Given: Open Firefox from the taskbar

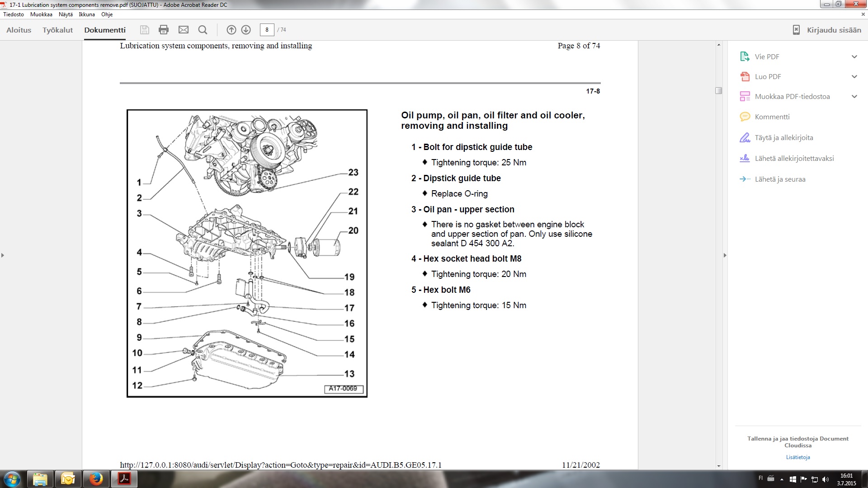Looking at the screenshot, I should (x=96, y=479).
